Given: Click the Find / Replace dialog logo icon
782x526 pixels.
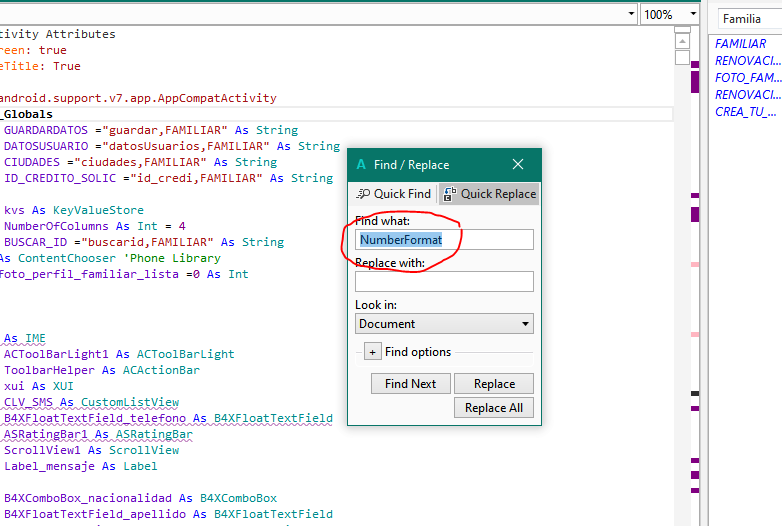Looking at the screenshot, I should coord(361,165).
